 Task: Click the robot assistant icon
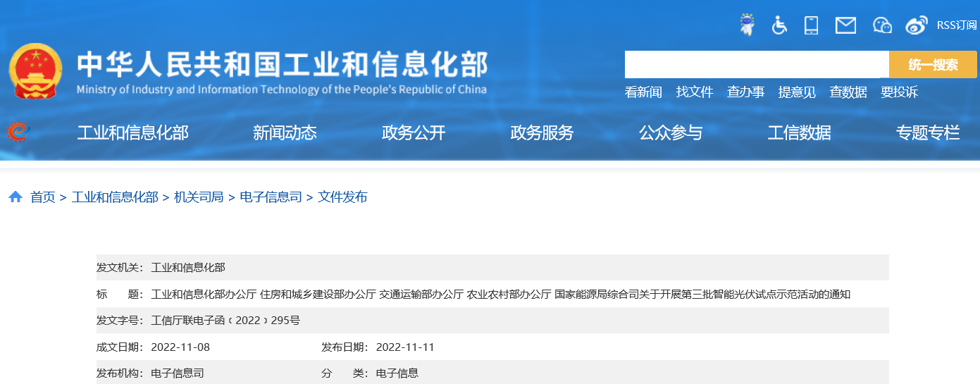coord(746,25)
